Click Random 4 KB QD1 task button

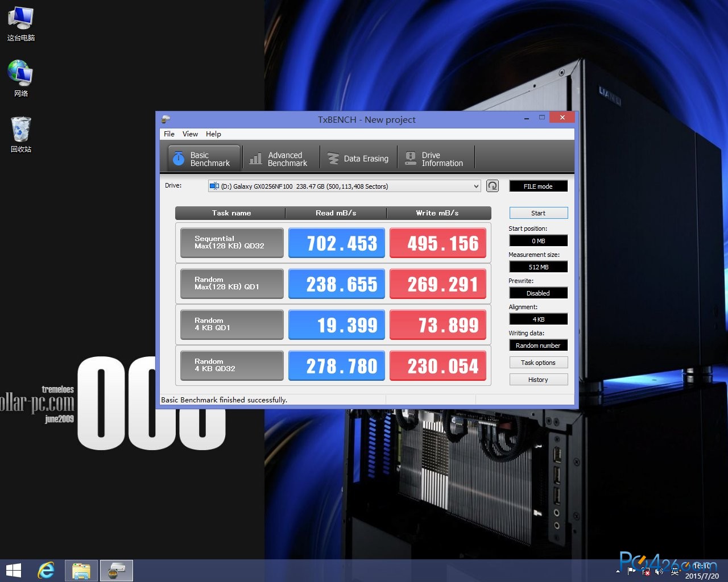click(231, 325)
